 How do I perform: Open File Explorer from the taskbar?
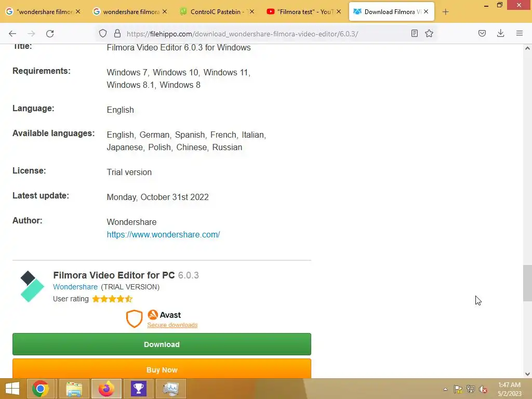click(x=74, y=389)
